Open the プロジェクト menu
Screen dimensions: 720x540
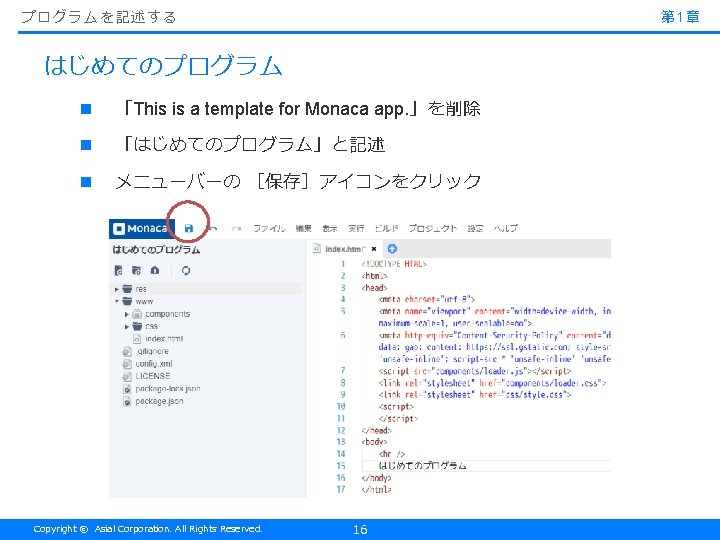[433, 228]
